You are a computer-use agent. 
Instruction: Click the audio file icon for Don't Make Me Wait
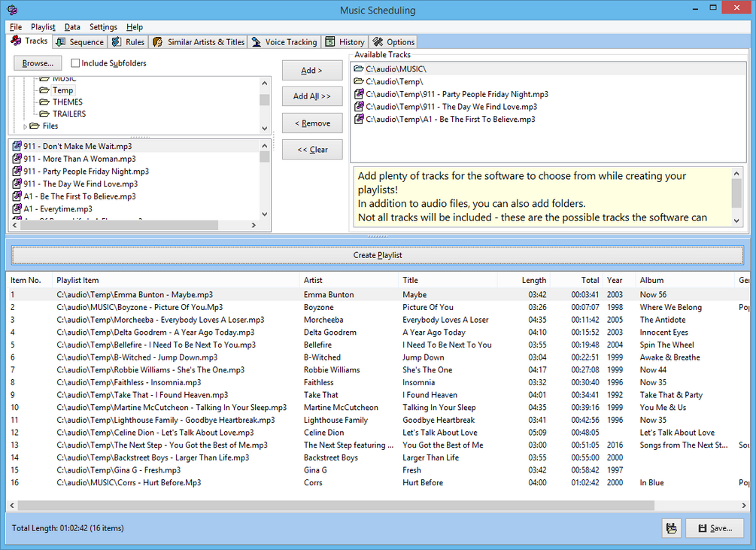17,145
